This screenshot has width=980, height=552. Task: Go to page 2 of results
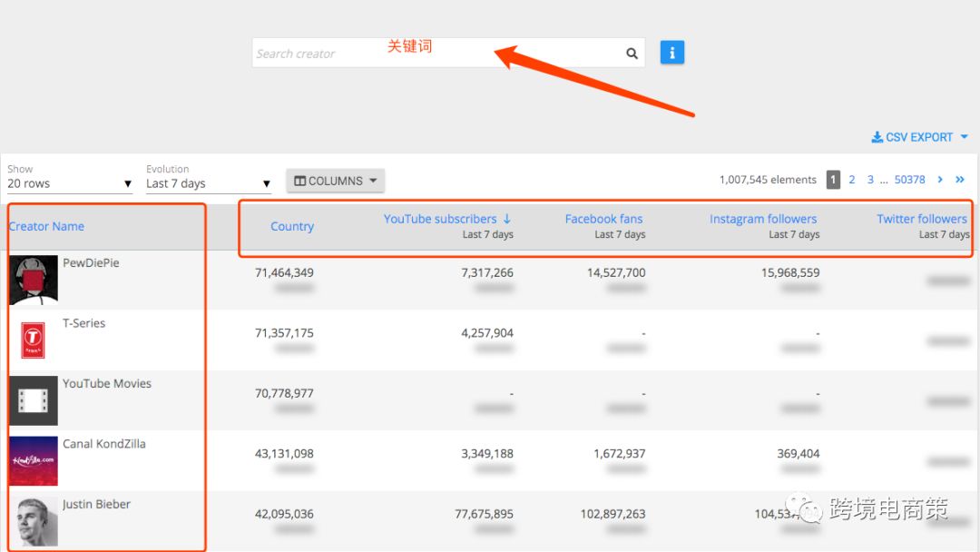point(852,180)
